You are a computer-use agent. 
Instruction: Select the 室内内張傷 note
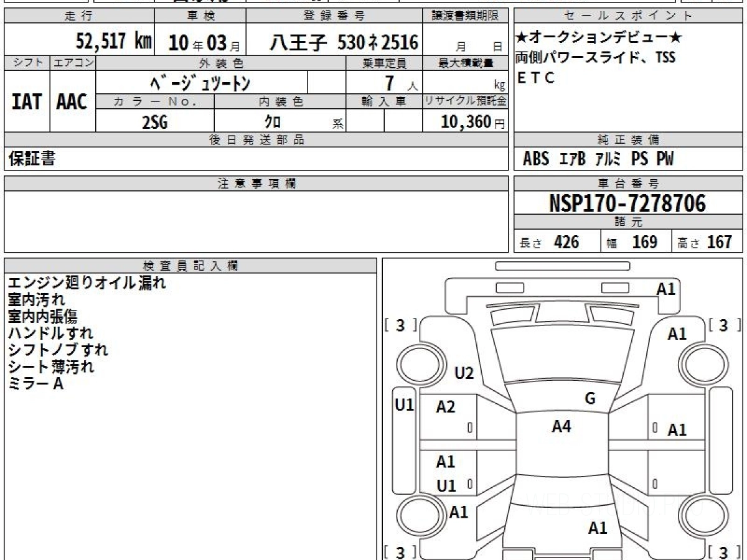(43, 317)
